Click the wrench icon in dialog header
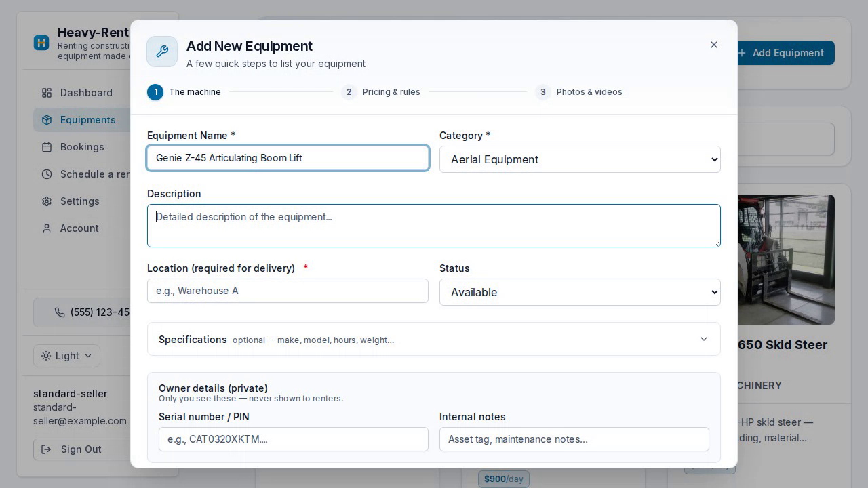This screenshot has width=868, height=488. [162, 52]
